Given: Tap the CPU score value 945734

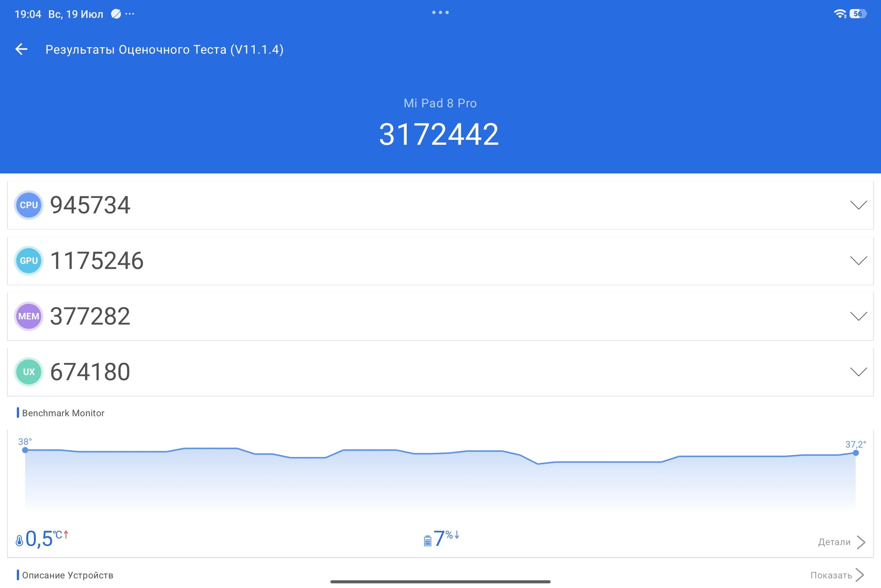Looking at the screenshot, I should click(x=90, y=205).
